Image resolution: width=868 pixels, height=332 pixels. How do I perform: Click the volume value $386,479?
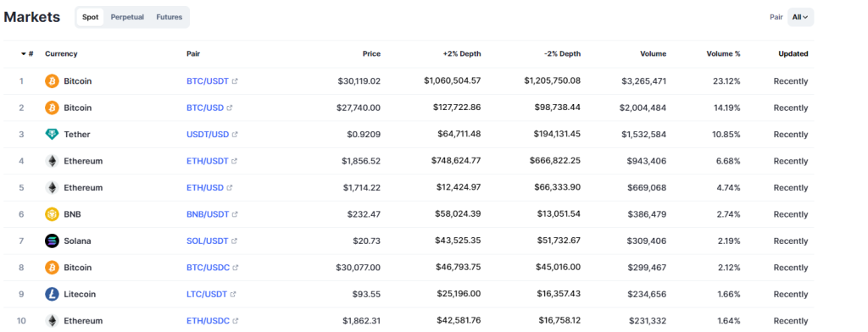647,214
